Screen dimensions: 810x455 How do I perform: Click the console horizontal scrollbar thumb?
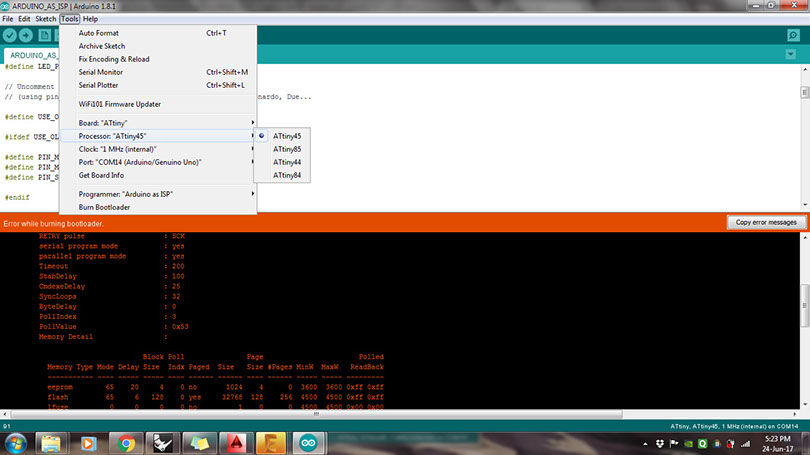(316, 414)
